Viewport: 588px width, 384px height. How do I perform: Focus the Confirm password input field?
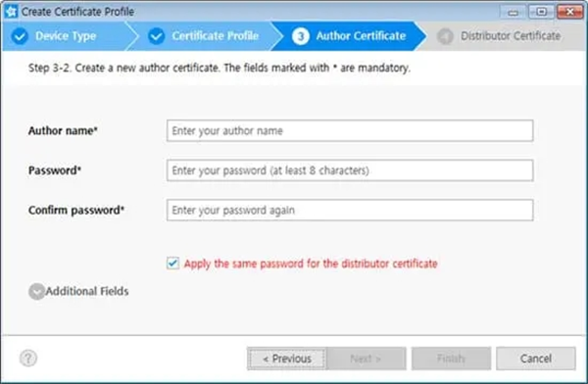pyautogui.click(x=350, y=210)
